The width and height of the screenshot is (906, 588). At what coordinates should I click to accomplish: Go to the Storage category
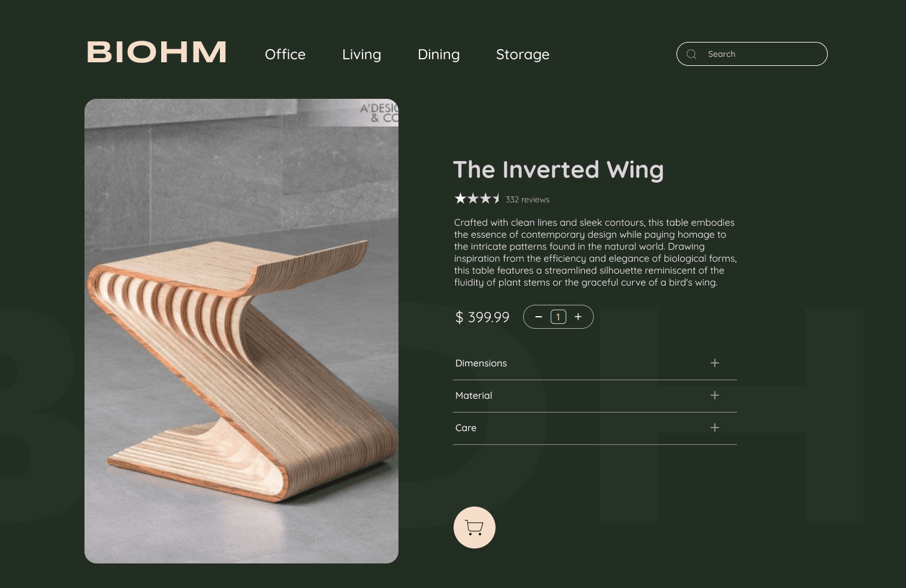pyautogui.click(x=523, y=54)
